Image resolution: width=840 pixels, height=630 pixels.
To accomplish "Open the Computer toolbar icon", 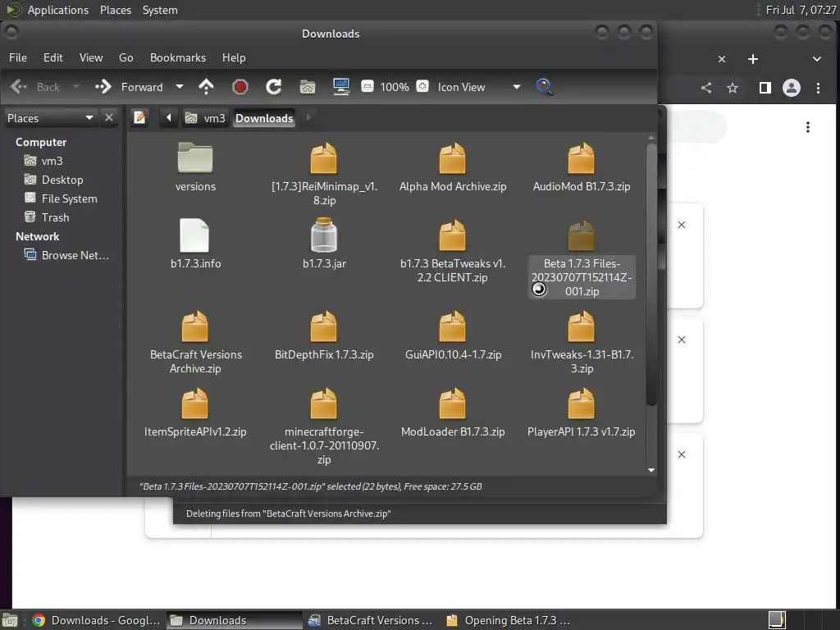I will click(341, 87).
